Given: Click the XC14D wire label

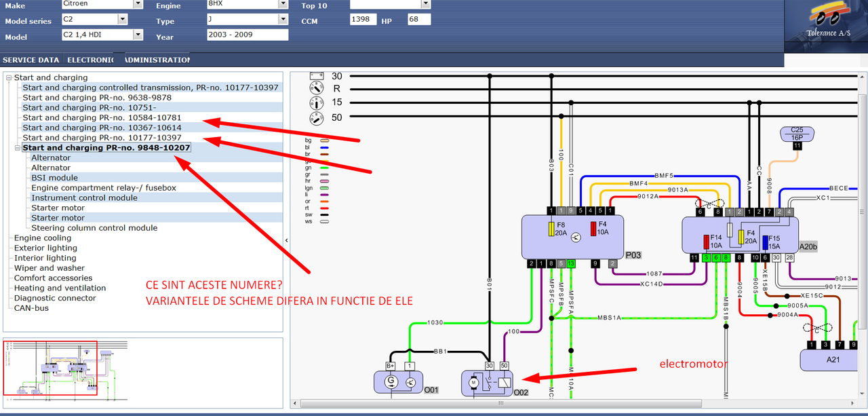Looking at the screenshot, I should [652, 284].
